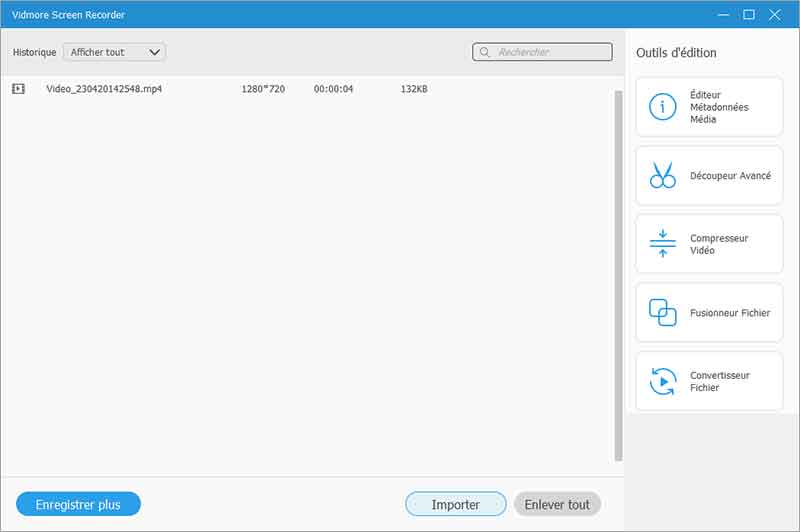
Task: Click the compress arrows icon of Compresseur Vidéo
Action: click(662, 244)
